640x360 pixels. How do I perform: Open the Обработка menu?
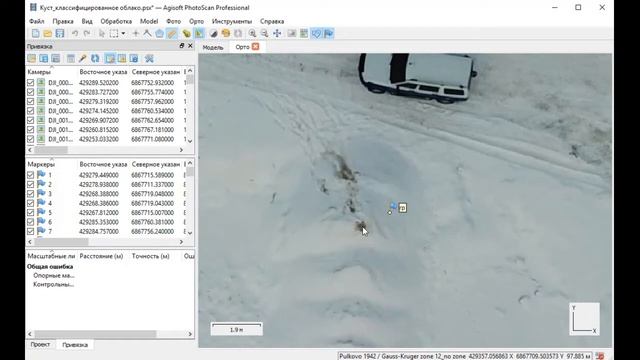coord(116,21)
